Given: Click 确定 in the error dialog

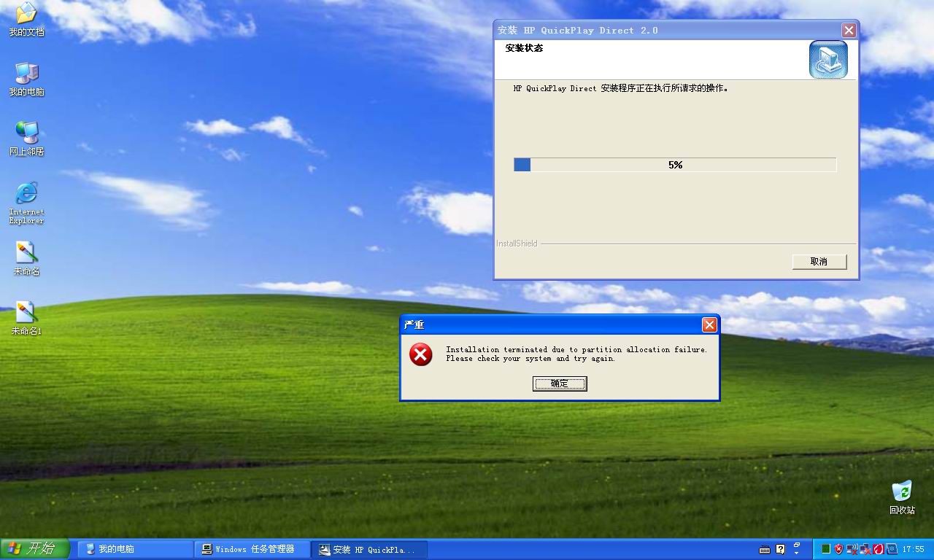Looking at the screenshot, I should click(560, 384).
